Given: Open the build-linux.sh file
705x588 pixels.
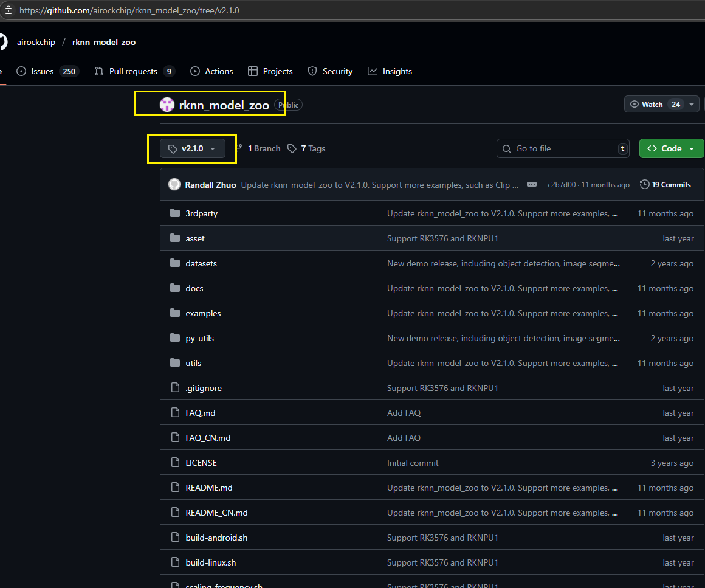Looking at the screenshot, I should 211,563.
